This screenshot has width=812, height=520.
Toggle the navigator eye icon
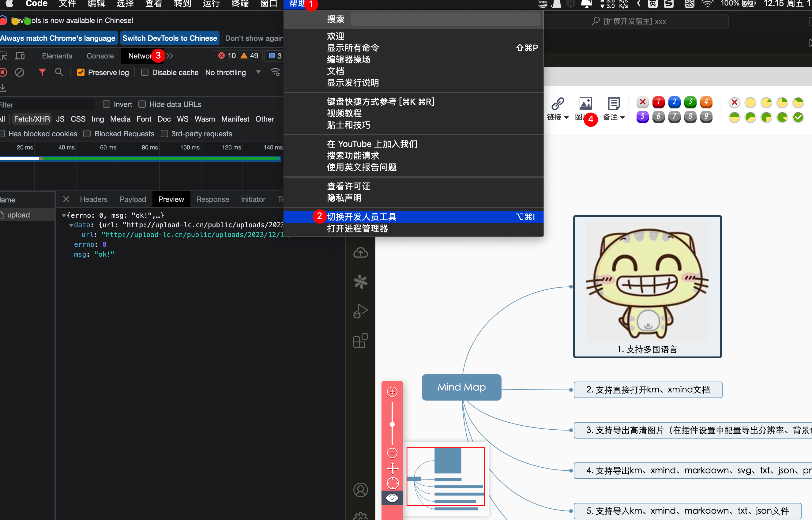tap(392, 498)
